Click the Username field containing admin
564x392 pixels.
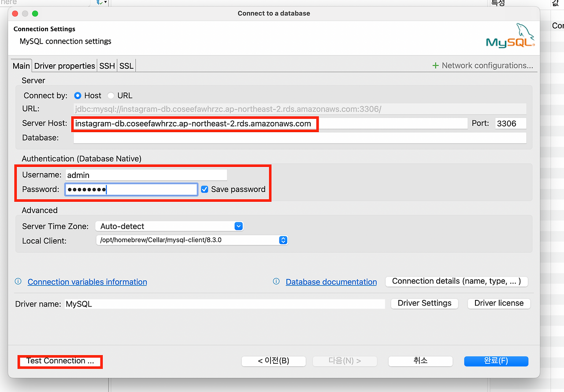click(146, 175)
